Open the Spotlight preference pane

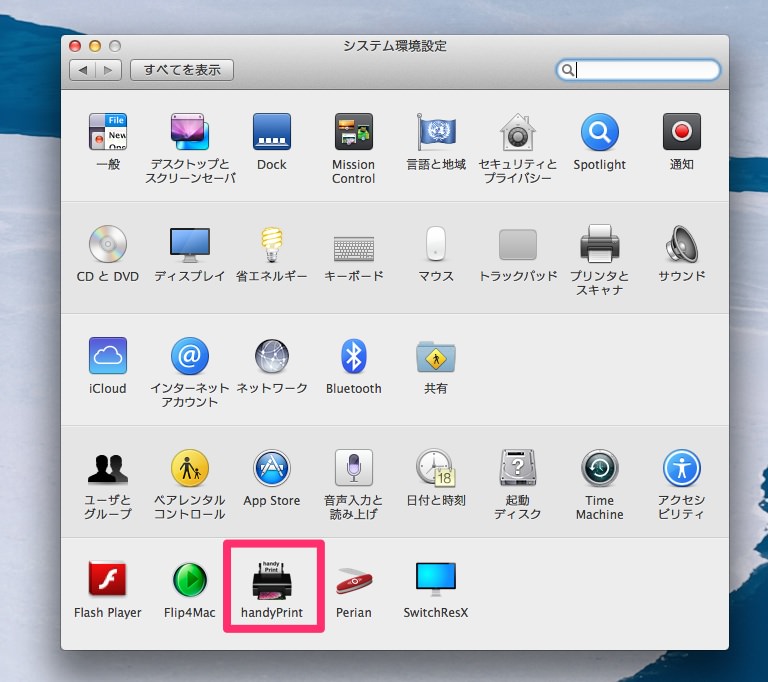pos(600,132)
